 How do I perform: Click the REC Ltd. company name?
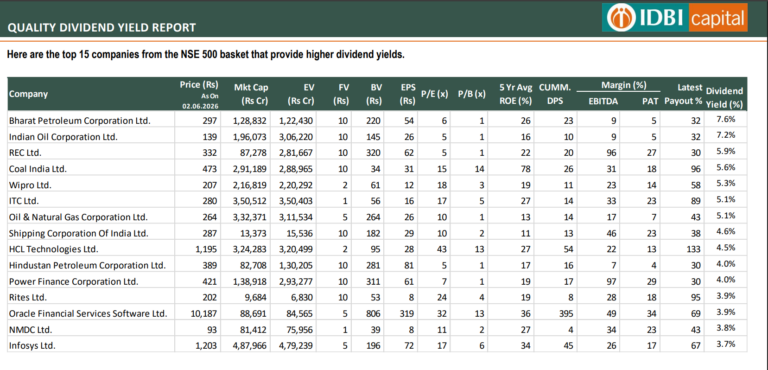click(24, 152)
